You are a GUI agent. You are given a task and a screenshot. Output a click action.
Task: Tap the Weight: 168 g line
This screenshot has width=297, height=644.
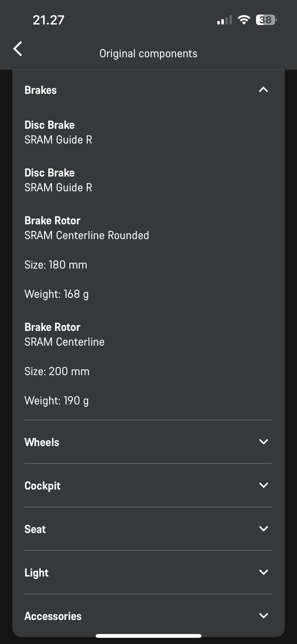pyautogui.click(x=57, y=294)
